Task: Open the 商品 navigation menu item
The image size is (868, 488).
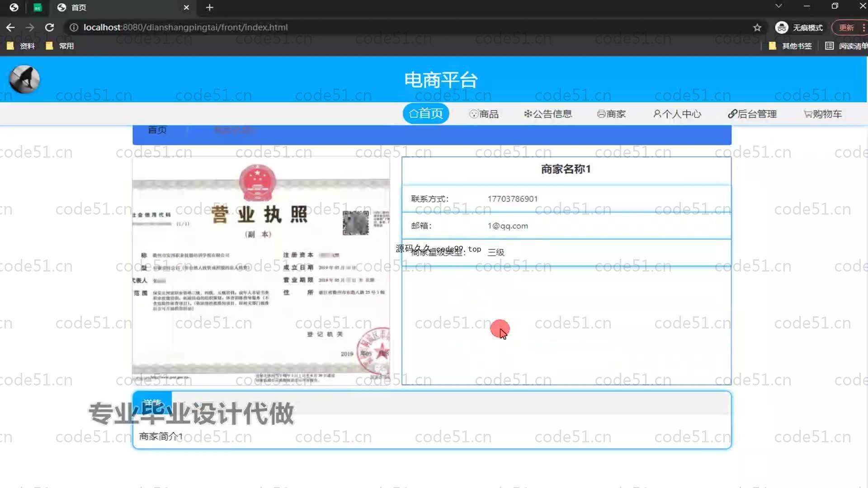Action: coord(484,114)
